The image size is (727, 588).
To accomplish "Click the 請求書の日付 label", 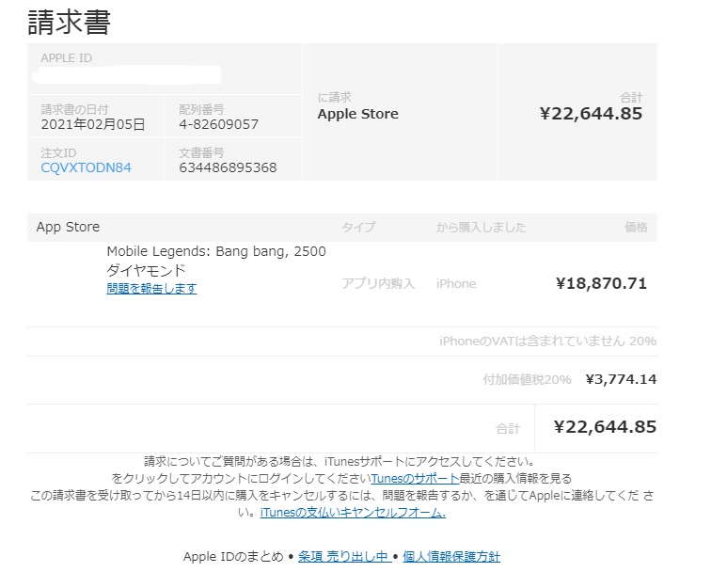I will [74, 109].
